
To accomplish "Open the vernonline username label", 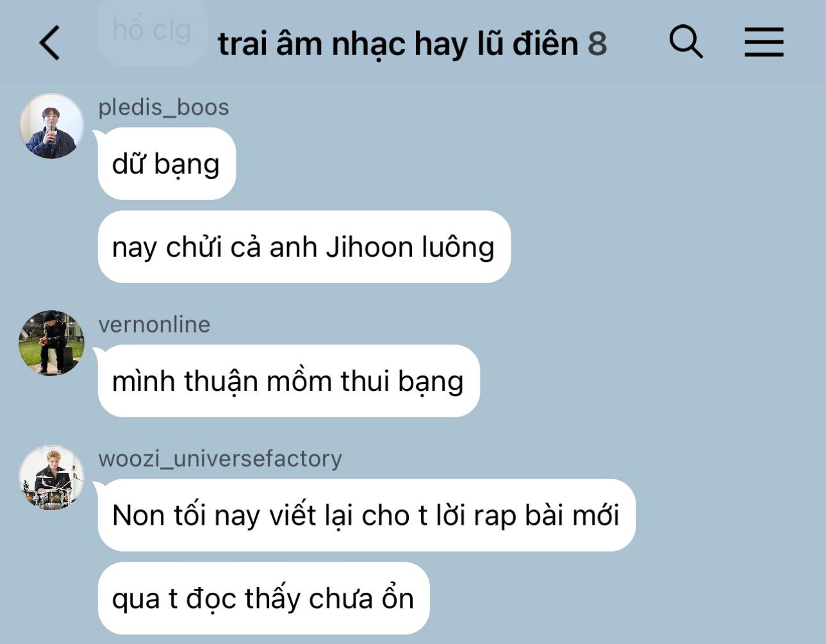I will (154, 324).
